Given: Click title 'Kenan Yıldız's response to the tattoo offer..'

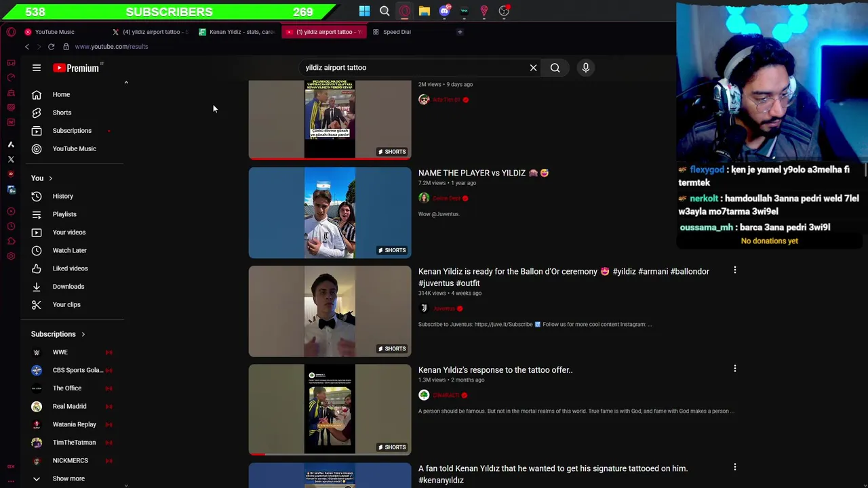Looking at the screenshot, I should tap(495, 370).
